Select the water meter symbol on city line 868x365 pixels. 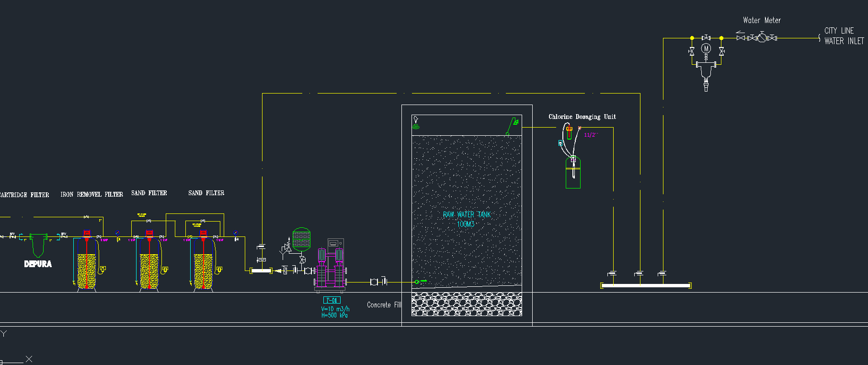[762, 37]
